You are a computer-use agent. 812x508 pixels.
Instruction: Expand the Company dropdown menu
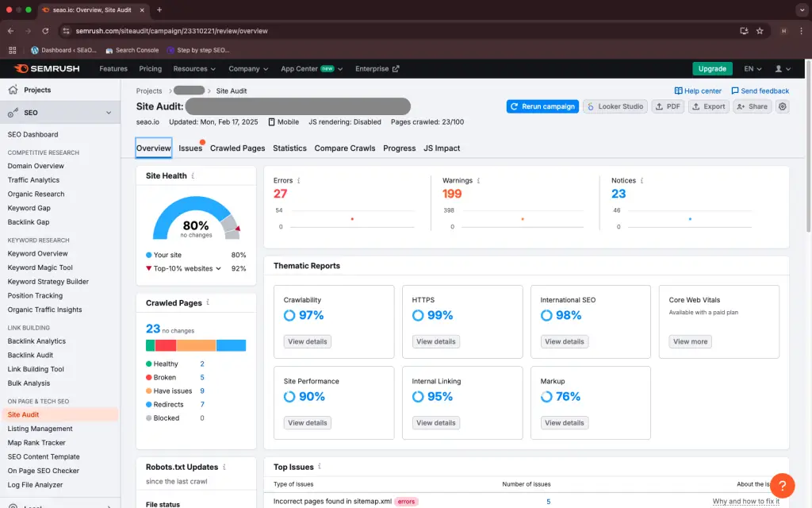pyautogui.click(x=248, y=68)
